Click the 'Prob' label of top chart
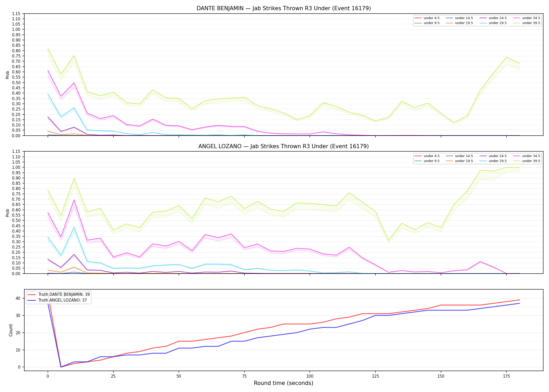 pos(8,75)
